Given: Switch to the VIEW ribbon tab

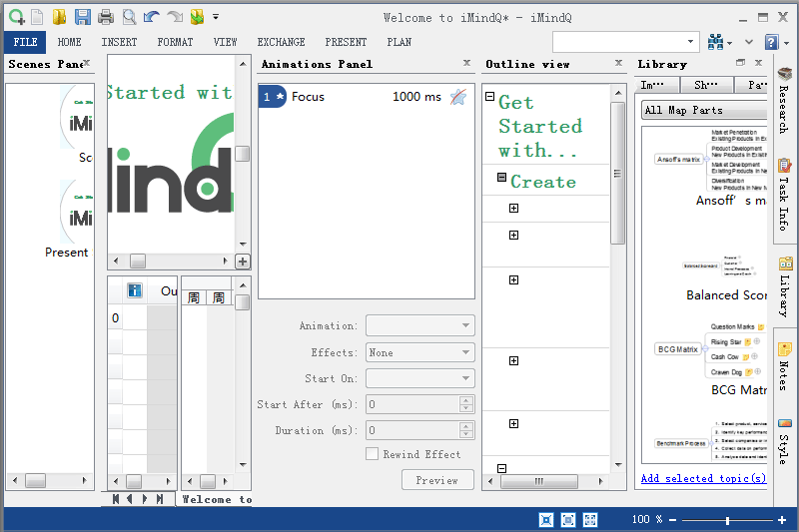Looking at the screenshot, I should [226, 42].
